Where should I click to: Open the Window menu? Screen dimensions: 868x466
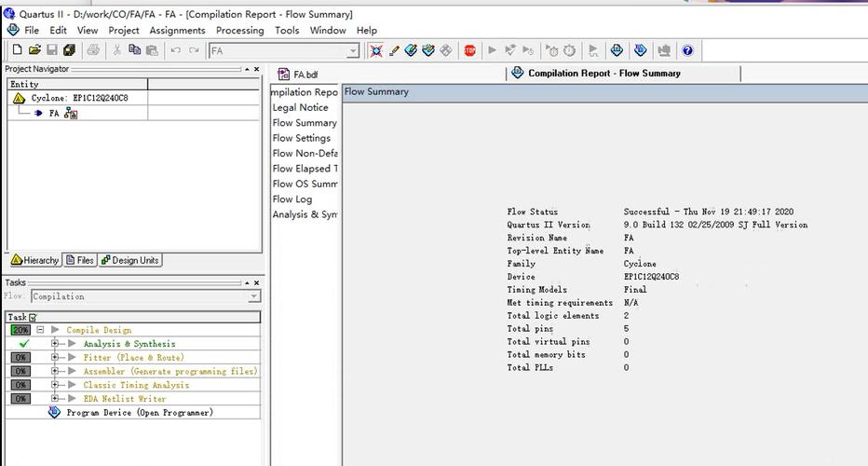(x=328, y=31)
